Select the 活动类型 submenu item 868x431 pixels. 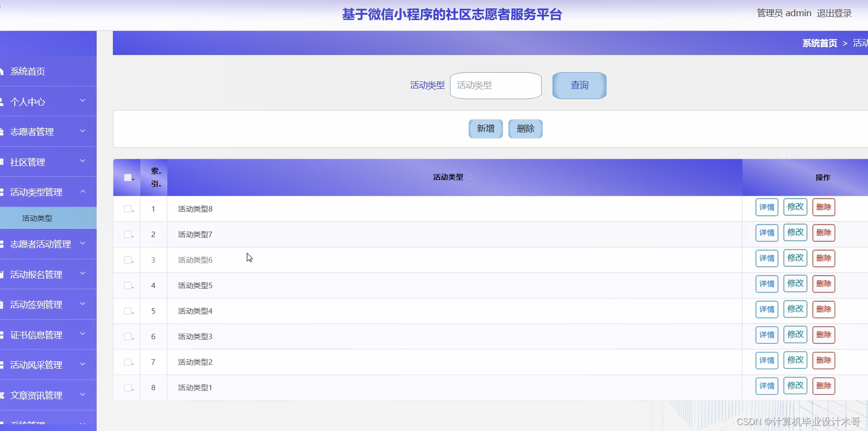48,218
